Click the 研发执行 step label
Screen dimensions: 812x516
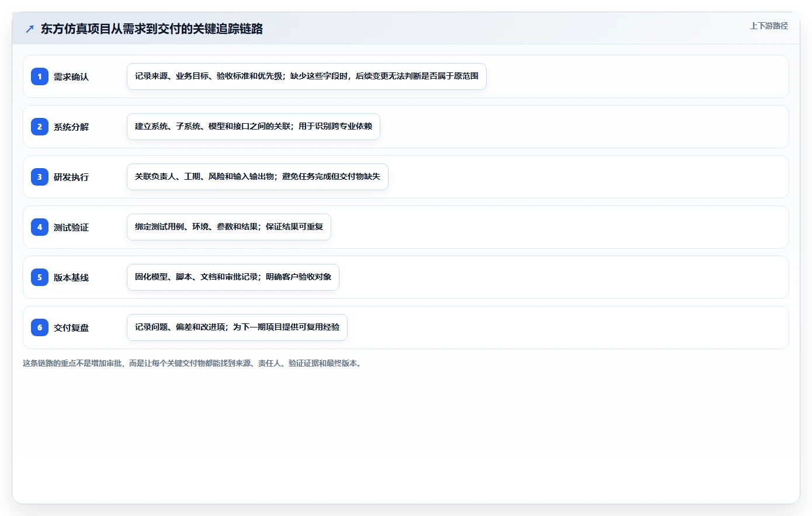pyautogui.click(x=71, y=177)
